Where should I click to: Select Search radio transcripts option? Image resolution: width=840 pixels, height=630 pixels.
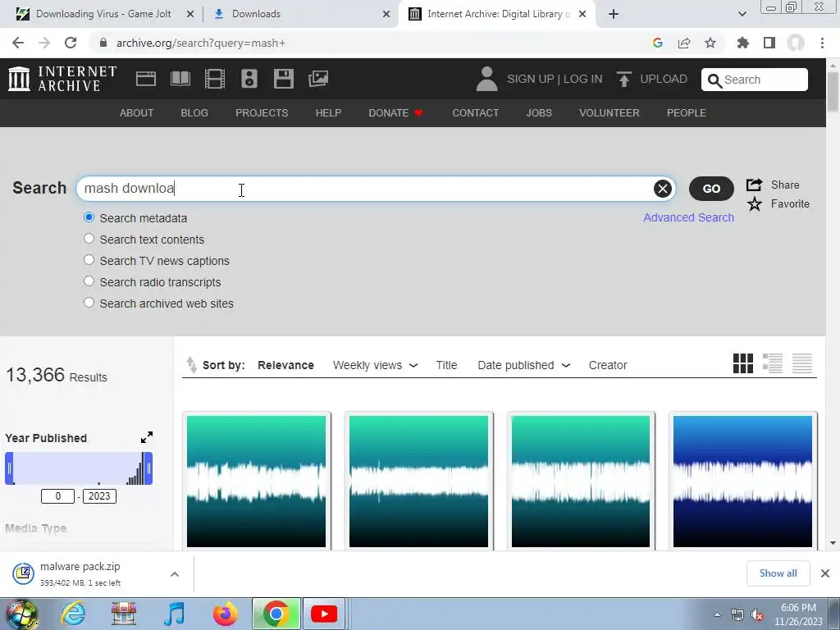coord(89,282)
